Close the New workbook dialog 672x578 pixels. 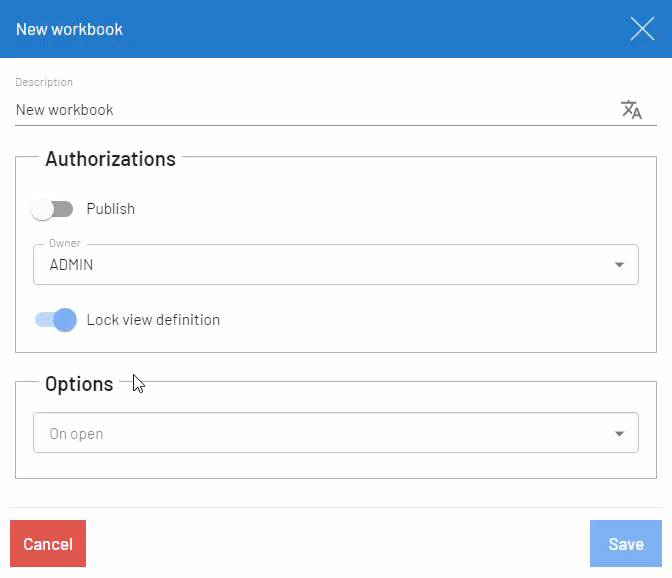click(642, 29)
